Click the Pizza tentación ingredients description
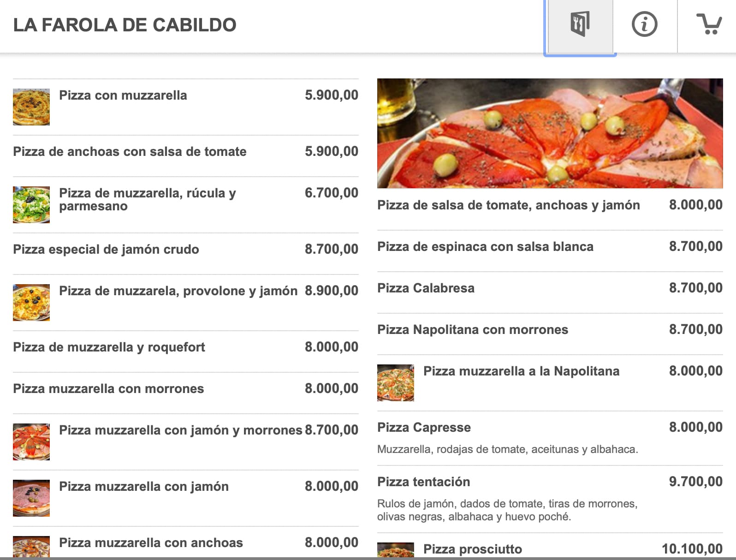Viewport: 736px width, 560px height. pos(507,510)
